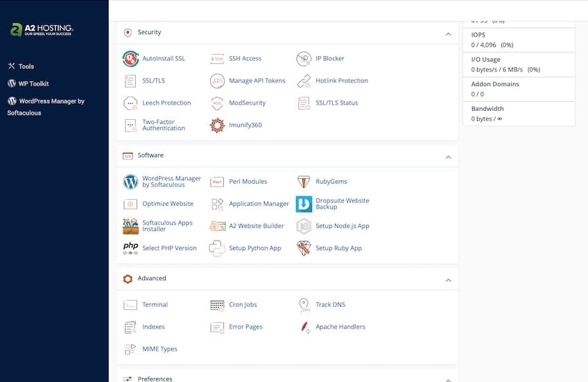Open the Select PHP Version icon

pyautogui.click(x=130, y=248)
